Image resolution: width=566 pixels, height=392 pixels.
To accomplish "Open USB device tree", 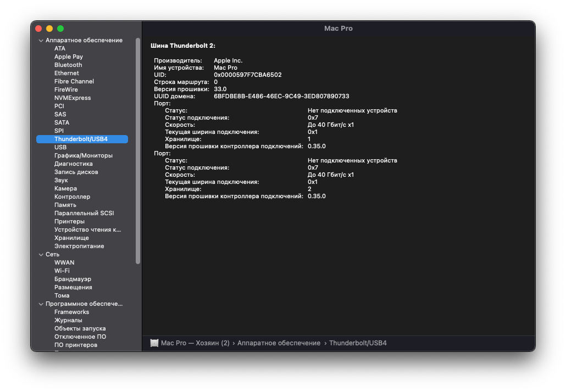I will point(60,147).
